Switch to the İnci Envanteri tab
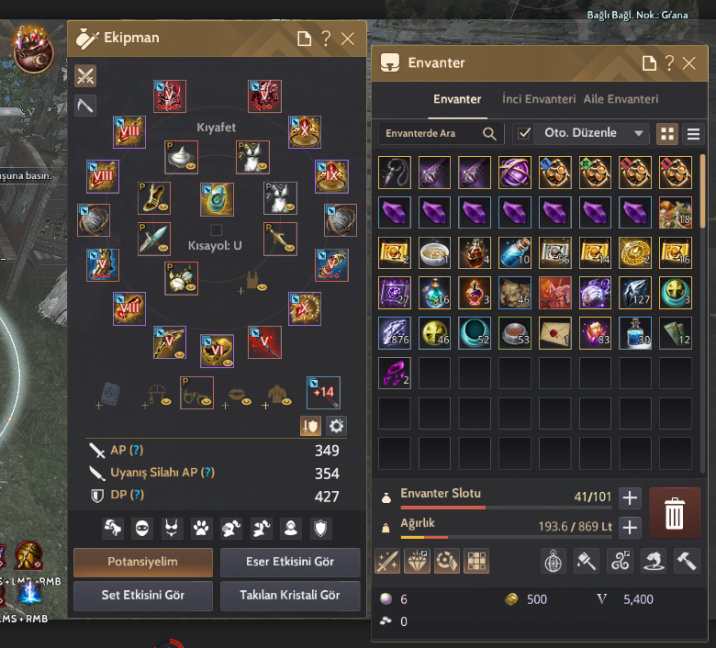The height and width of the screenshot is (648, 716). pyautogui.click(x=539, y=99)
